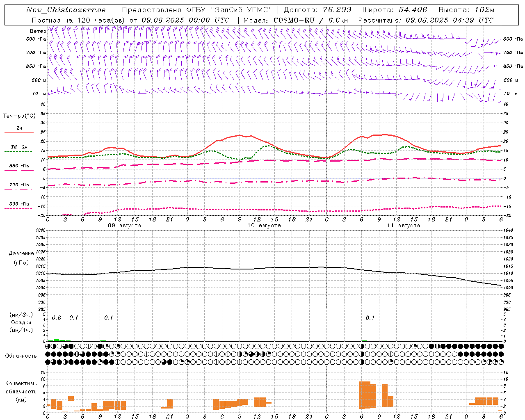Screen dimensions: 525x420
Task: Click the latitude value Широта: 54.406
Action: pyautogui.click(x=395, y=10)
